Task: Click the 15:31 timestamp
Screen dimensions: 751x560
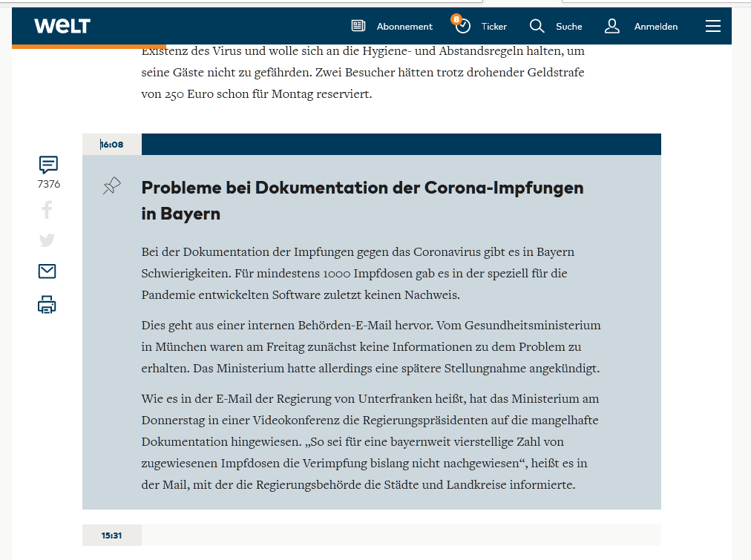Action: click(111, 536)
